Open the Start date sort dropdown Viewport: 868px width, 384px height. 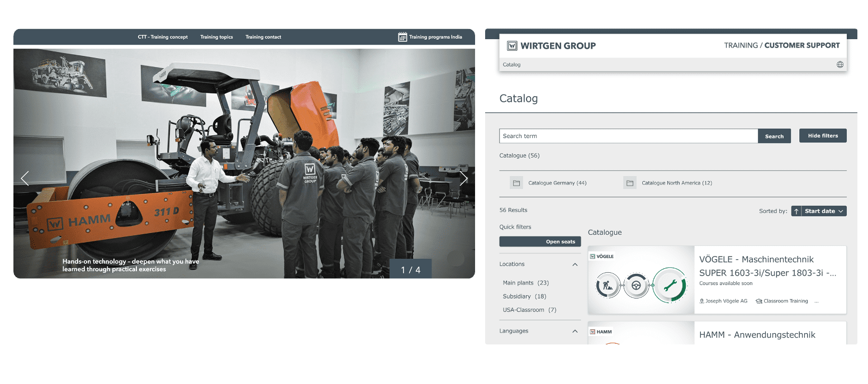(824, 211)
